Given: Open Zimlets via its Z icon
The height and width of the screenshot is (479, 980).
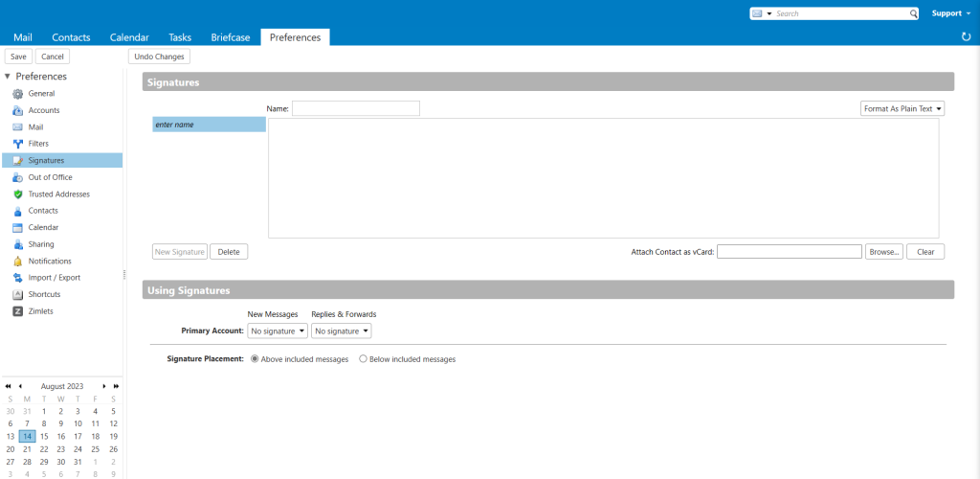Looking at the screenshot, I should click(x=17, y=311).
